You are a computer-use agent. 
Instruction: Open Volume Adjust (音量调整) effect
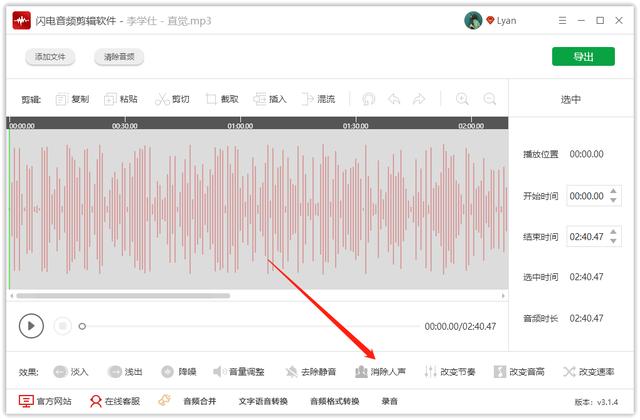pyautogui.click(x=238, y=372)
